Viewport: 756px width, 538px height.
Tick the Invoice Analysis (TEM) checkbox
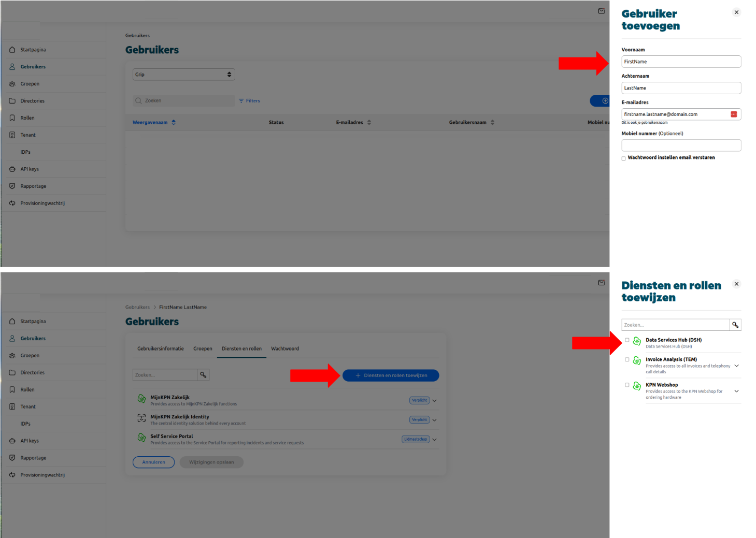627,359
